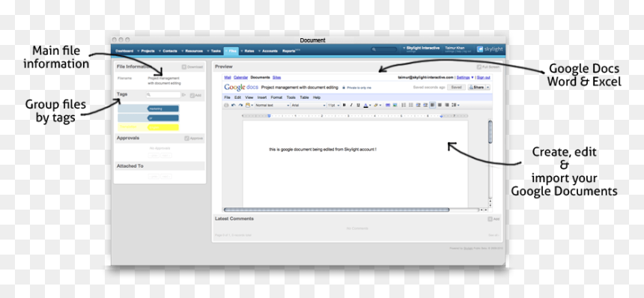644x298 pixels.
Task: Click the marketing tag
Action: click(162, 109)
